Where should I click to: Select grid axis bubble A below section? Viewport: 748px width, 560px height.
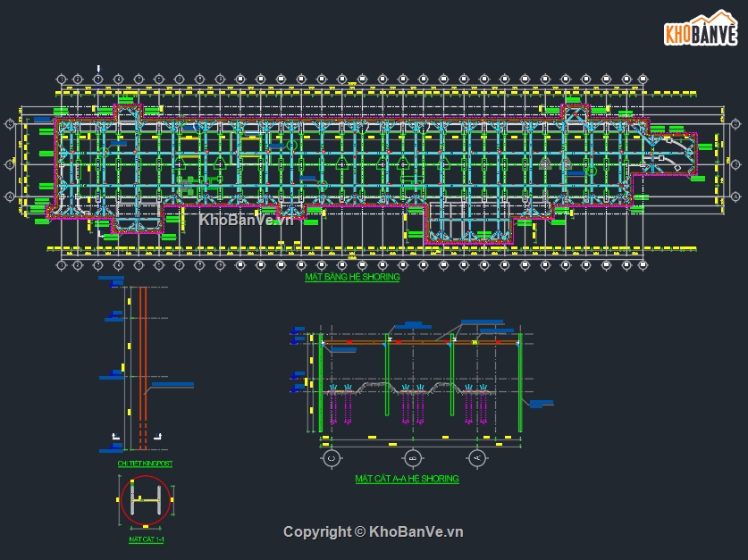coord(477,458)
